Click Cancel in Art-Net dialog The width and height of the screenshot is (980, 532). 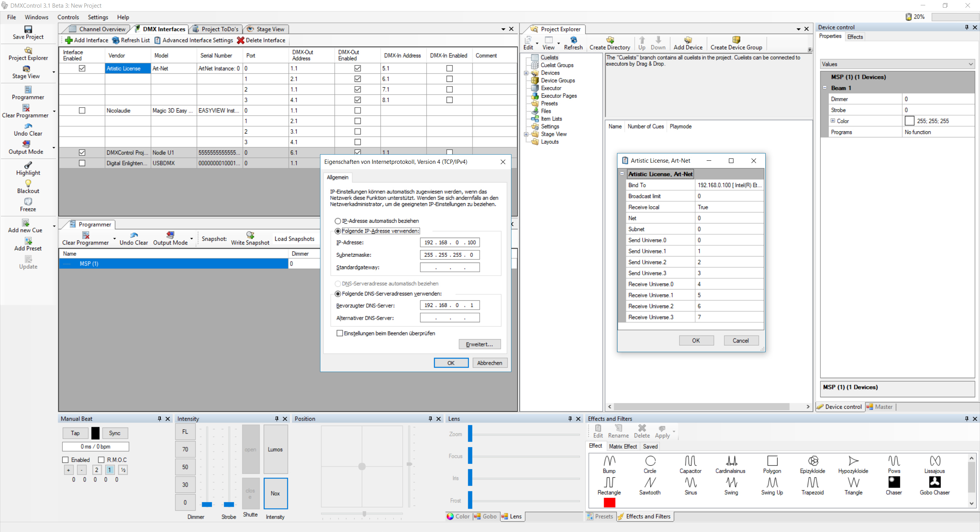pyautogui.click(x=740, y=341)
